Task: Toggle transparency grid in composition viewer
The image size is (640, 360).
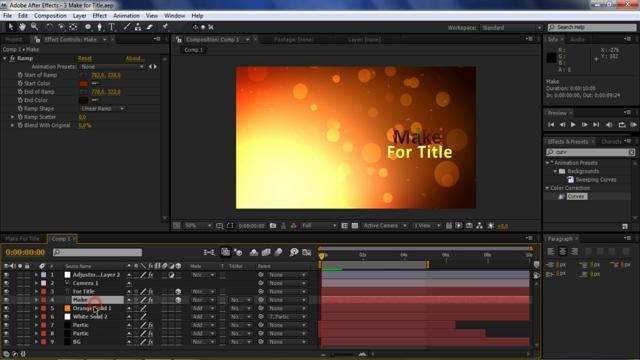Action: (355, 226)
